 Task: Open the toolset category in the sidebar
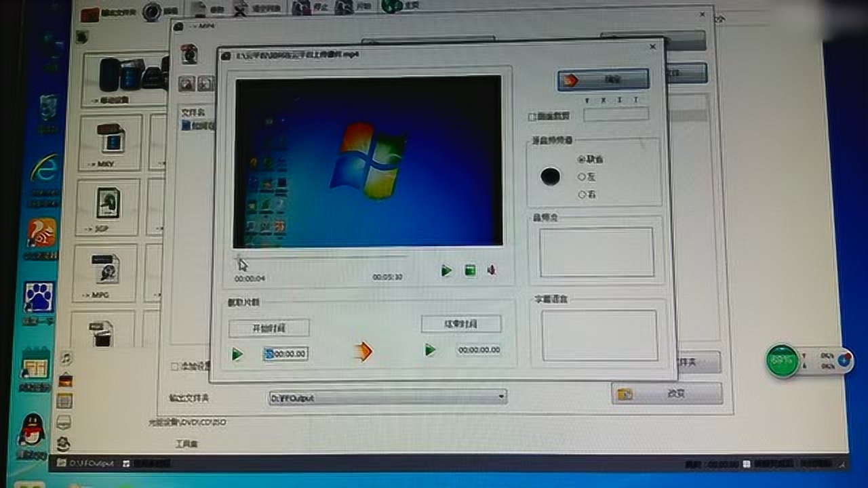pos(186,445)
